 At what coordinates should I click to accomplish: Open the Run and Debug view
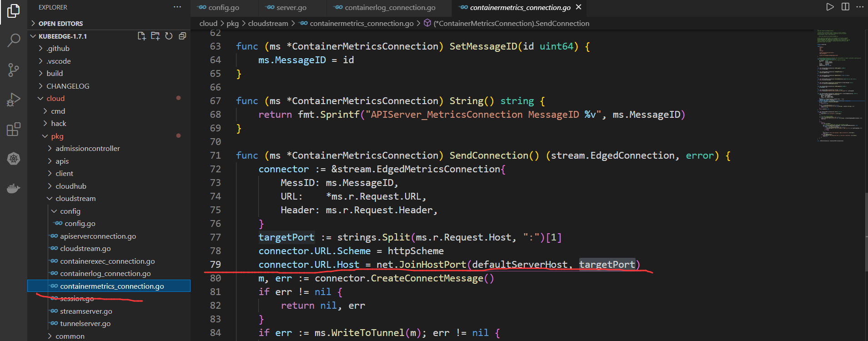tap(14, 100)
